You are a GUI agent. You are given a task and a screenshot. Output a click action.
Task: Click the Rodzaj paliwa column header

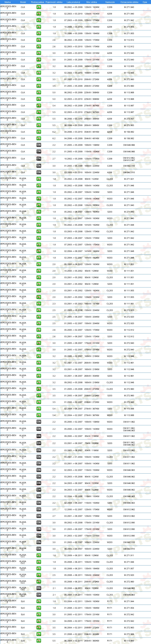[x=37, y=2]
